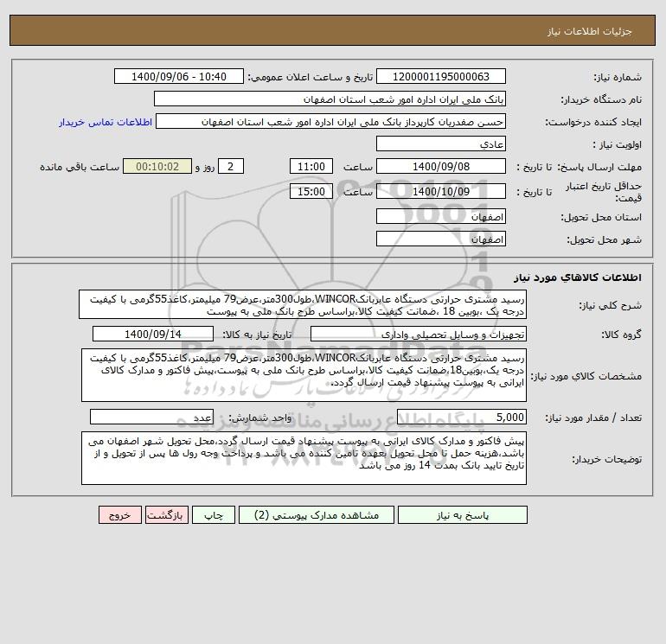Screen dimensions: 666x644
Task: Click the 'ساعت باقی مانده' label
Action: point(80,167)
